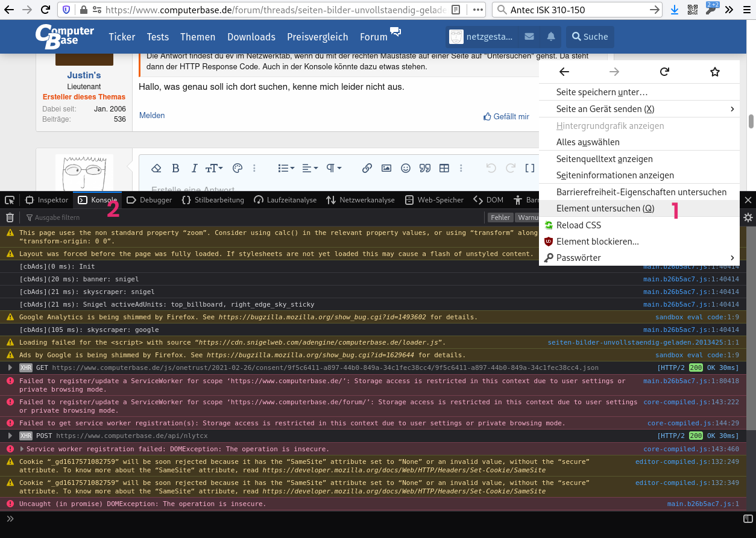The image size is (756, 538).
Task: Open the downloads arrow in the browser toolbar
Action: pos(675,10)
